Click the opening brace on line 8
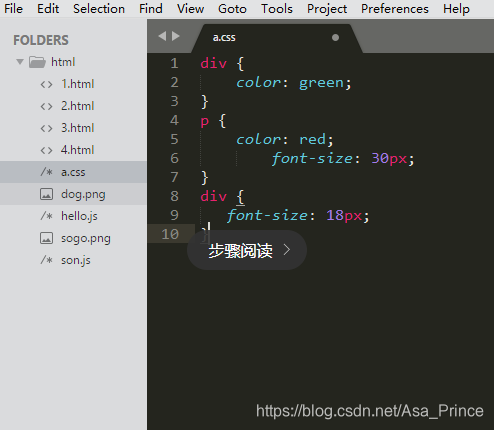This screenshot has height=430, width=494. pyautogui.click(x=240, y=197)
